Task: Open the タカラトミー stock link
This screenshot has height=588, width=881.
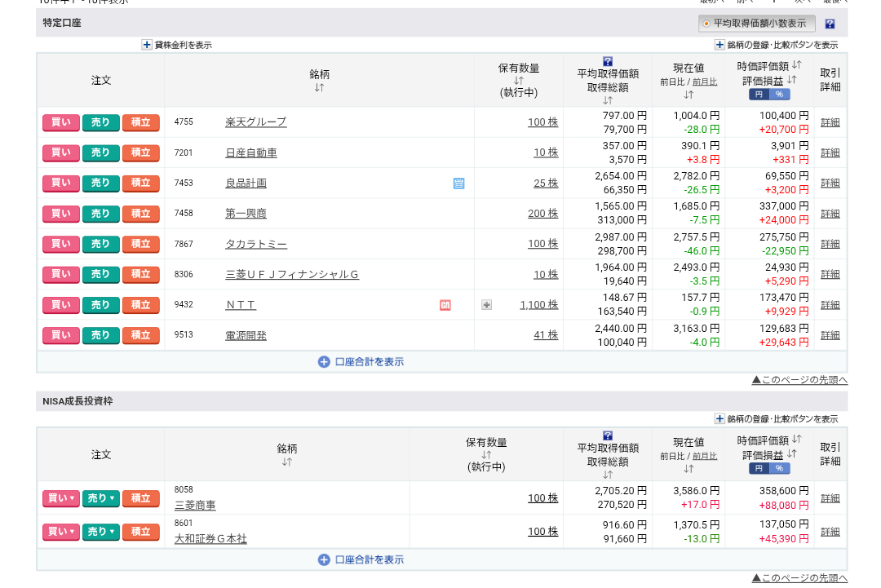Action: pyautogui.click(x=256, y=245)
